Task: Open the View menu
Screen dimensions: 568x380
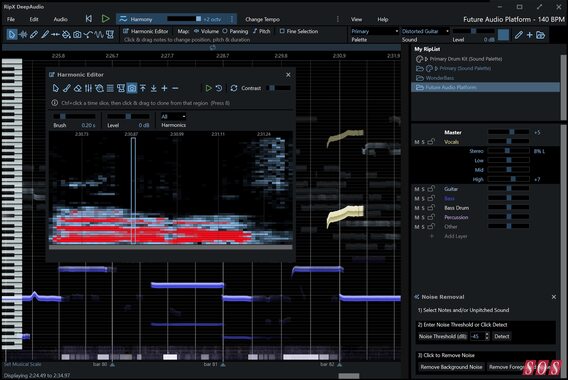Action: point(356,19)
